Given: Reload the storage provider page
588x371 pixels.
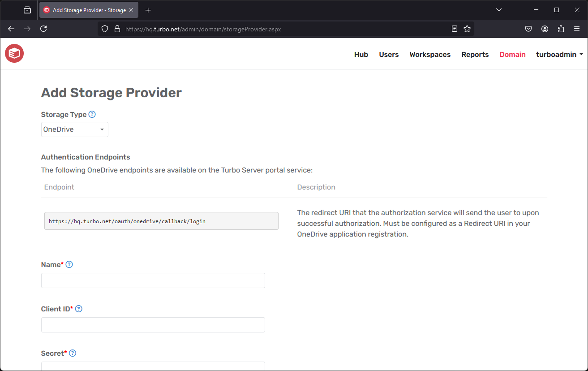Looking at the screenshot, I should pyautogui.click(x=43, y=28).
